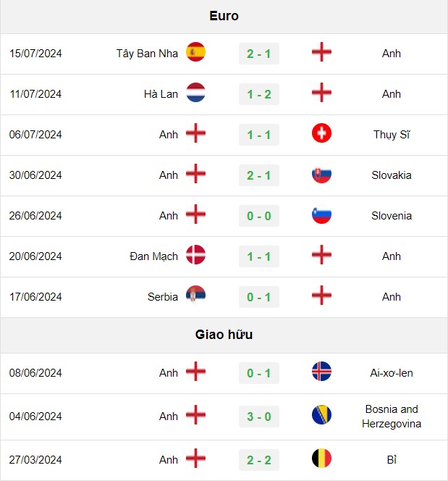Select the Euro section header
Screen dimensions: 448x481
[x=224, y=16]
